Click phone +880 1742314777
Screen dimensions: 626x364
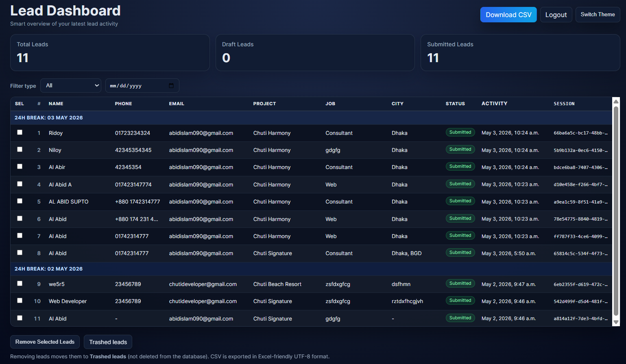137,201
